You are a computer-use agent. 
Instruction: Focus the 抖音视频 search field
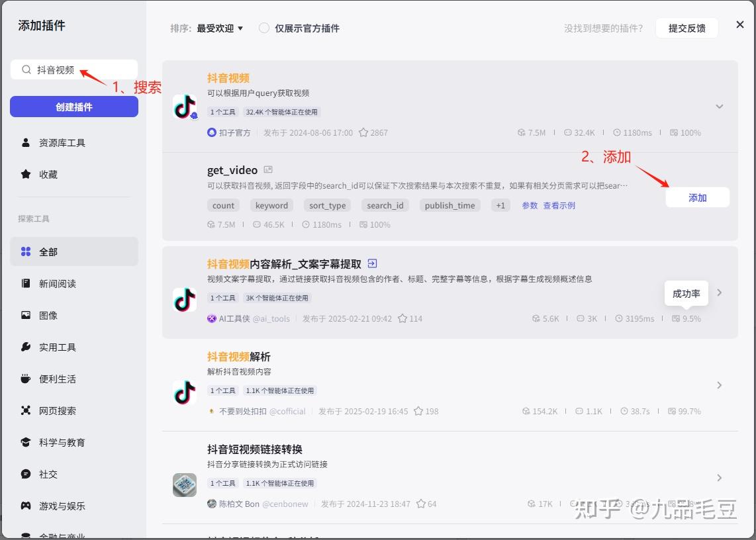[74, 70]
